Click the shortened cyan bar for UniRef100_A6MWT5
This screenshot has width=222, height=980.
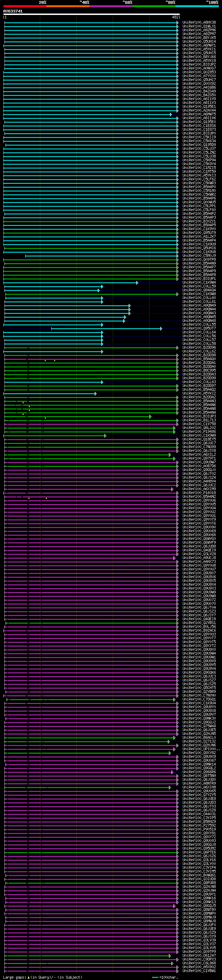88,114
